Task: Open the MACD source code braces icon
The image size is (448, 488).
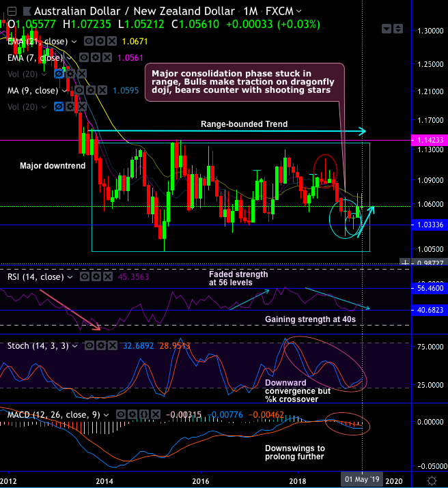Action: pyautogui.click(x=144, y=414)
